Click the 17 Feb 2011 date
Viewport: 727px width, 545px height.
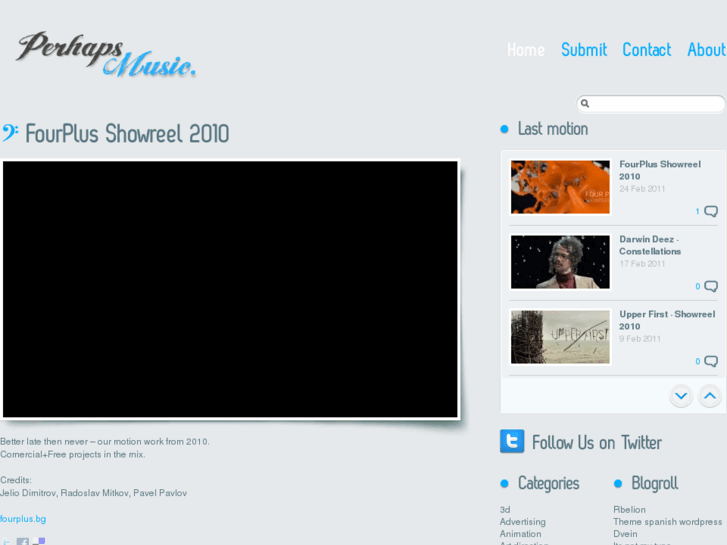coord(642,264)
